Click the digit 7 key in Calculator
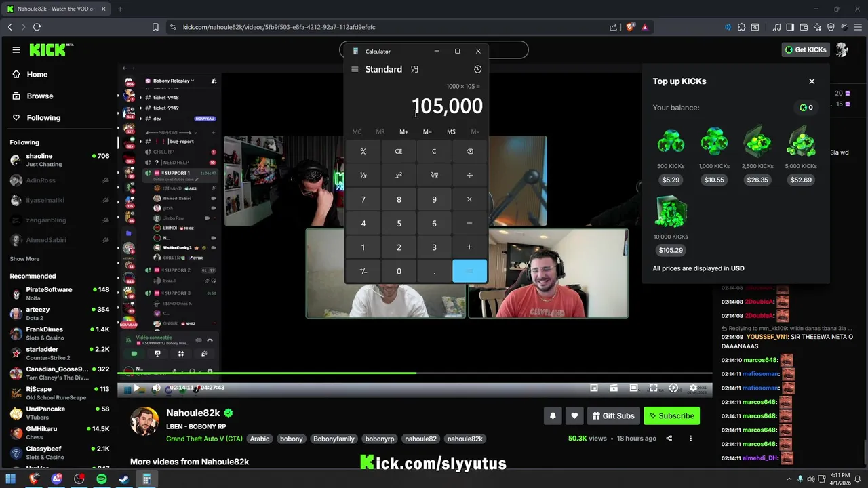Screen dimensions: 868x488 pos(363,199)
